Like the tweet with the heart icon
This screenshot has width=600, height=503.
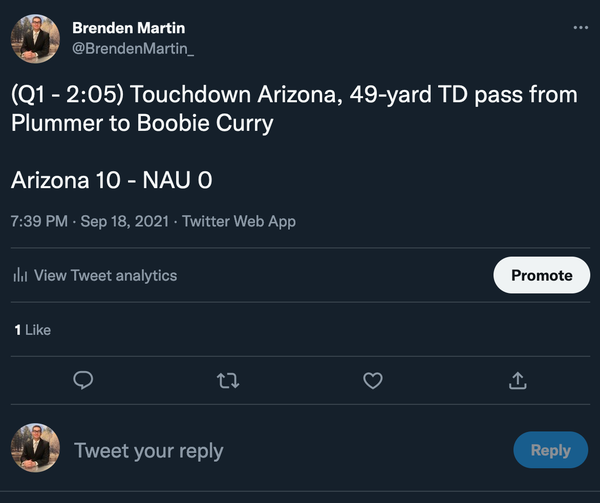(x=372, y=380)
